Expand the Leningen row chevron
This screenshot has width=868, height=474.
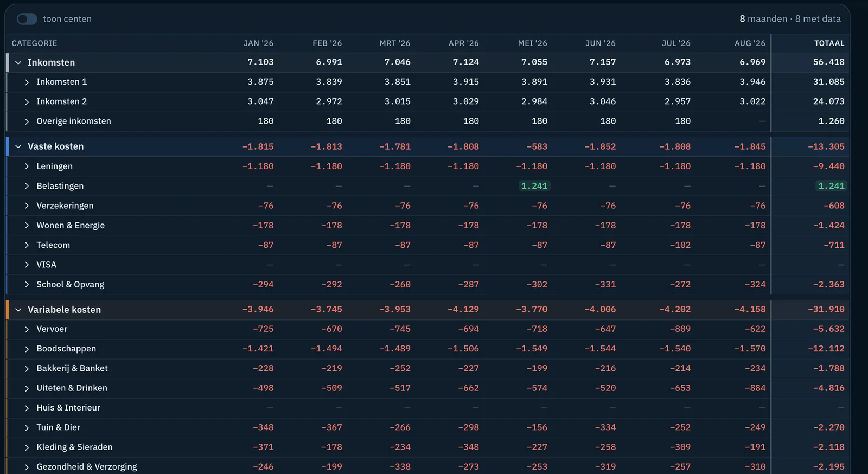pos(27,166)
